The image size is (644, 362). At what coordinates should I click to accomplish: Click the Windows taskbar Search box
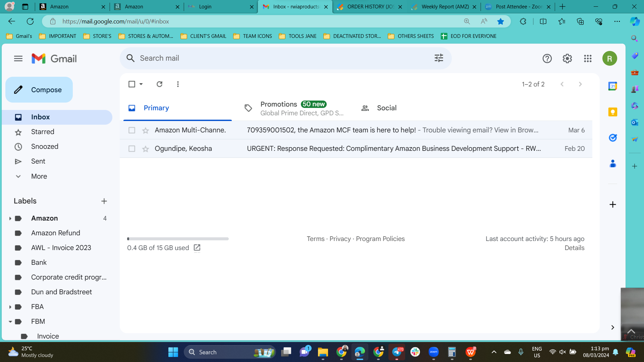pyautogui.click(x=230, y=352)
